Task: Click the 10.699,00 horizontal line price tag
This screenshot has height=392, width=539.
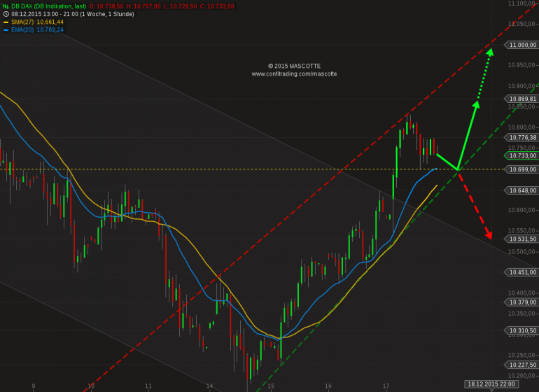Action: [x=521, y=169]
